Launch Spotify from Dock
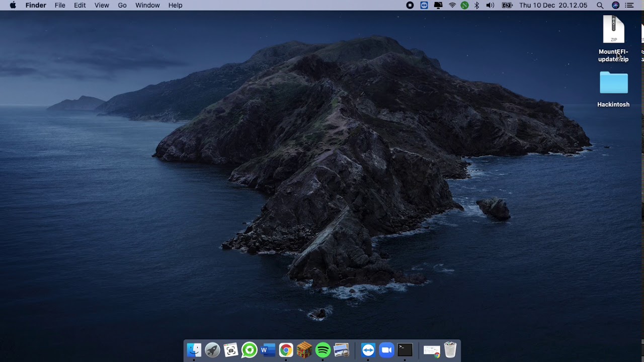Viewport: 644px width, 362px height. (x=323, y=350)
